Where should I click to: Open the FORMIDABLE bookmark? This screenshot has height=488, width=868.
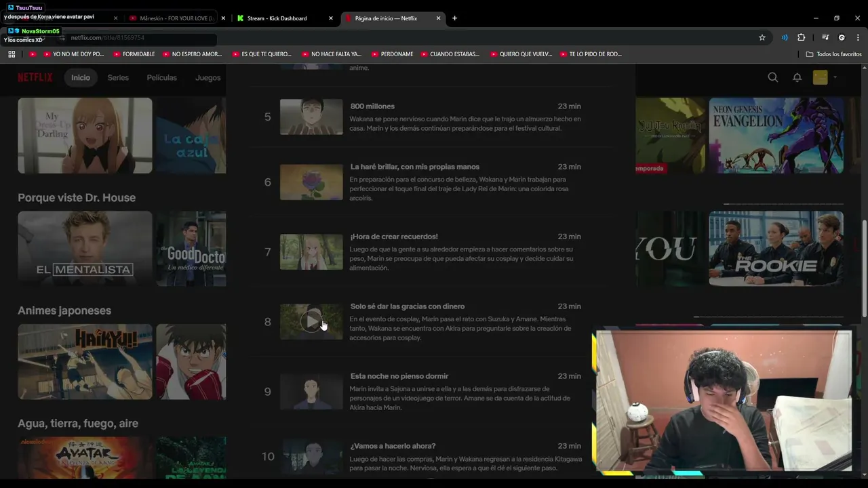134,54
